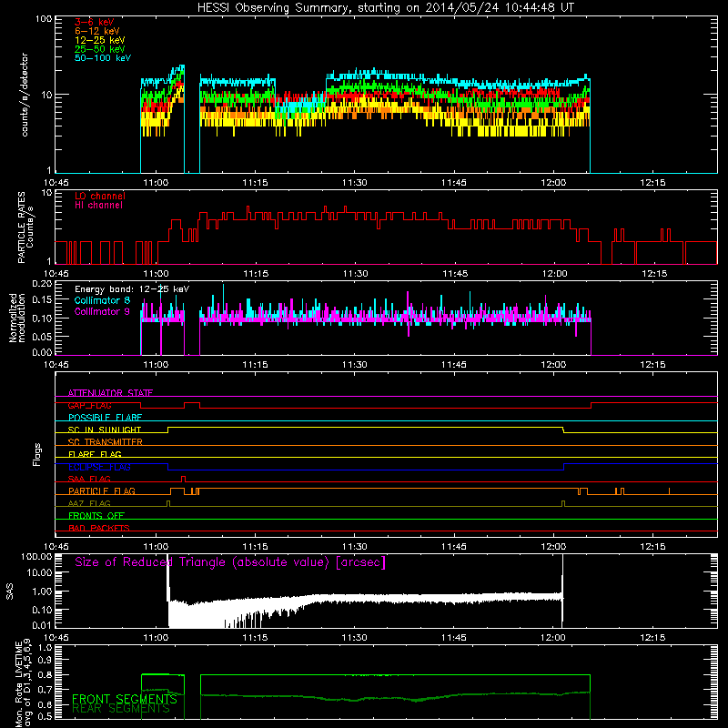Click the LO channel legend label
Screen dimensions: 728x728
(x=100, y=196)
